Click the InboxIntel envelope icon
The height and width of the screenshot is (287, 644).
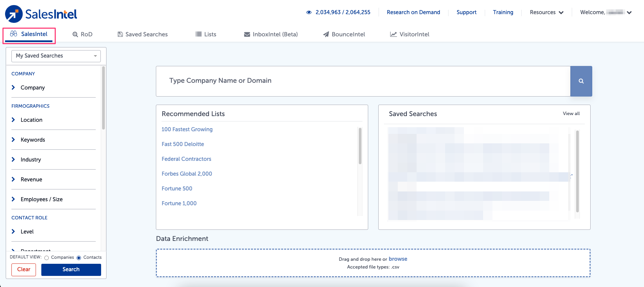(x=247, y=34)
